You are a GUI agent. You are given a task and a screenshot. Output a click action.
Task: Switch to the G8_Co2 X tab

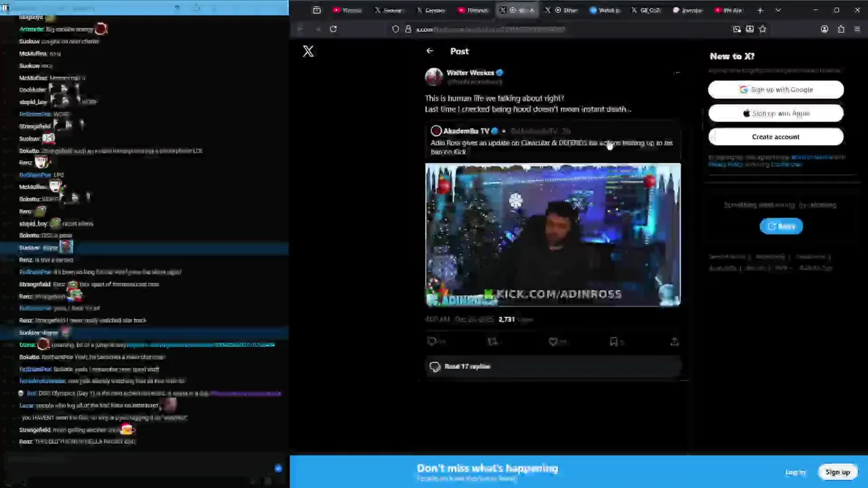[x=646, y=10]
